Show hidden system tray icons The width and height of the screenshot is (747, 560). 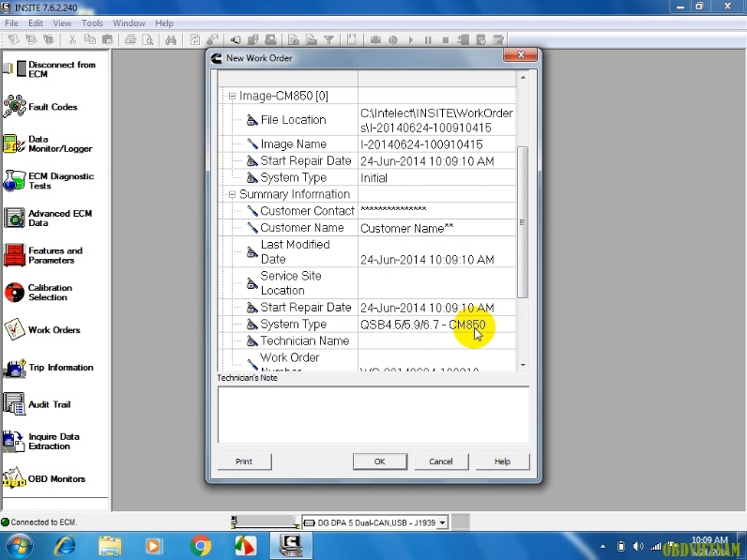(603, 546)
